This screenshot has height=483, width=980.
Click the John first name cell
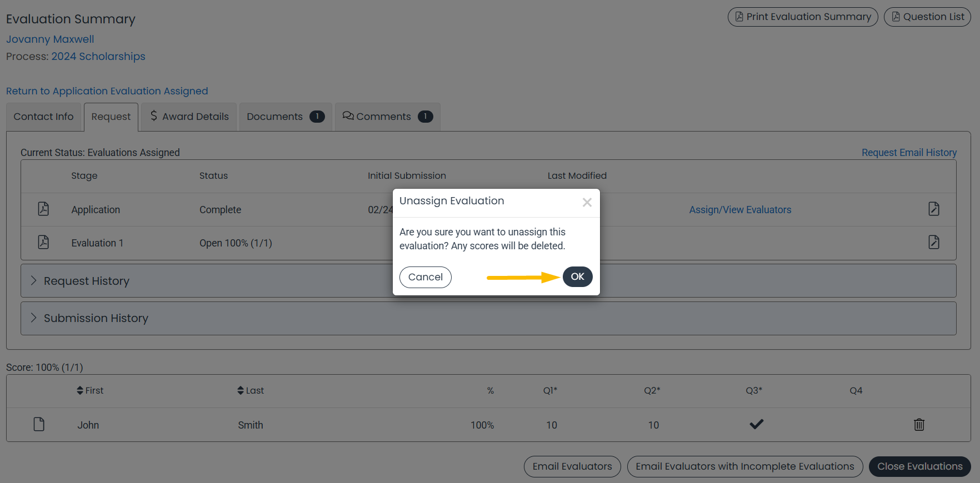tap(88, 425)
